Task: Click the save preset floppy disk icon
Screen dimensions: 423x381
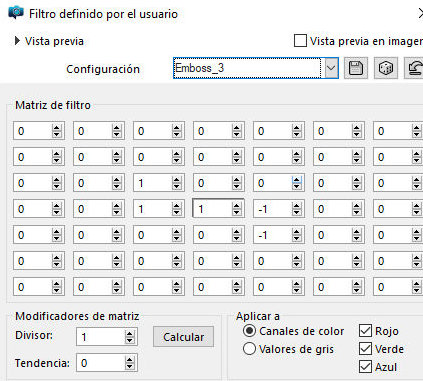Action: (356, 68)
